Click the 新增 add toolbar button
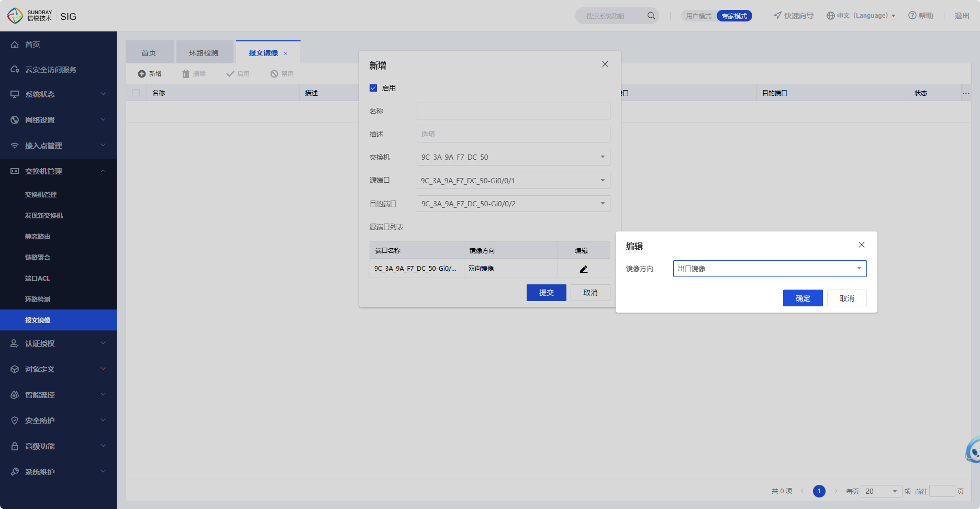 pyautogui.click(x=150, y=74)
